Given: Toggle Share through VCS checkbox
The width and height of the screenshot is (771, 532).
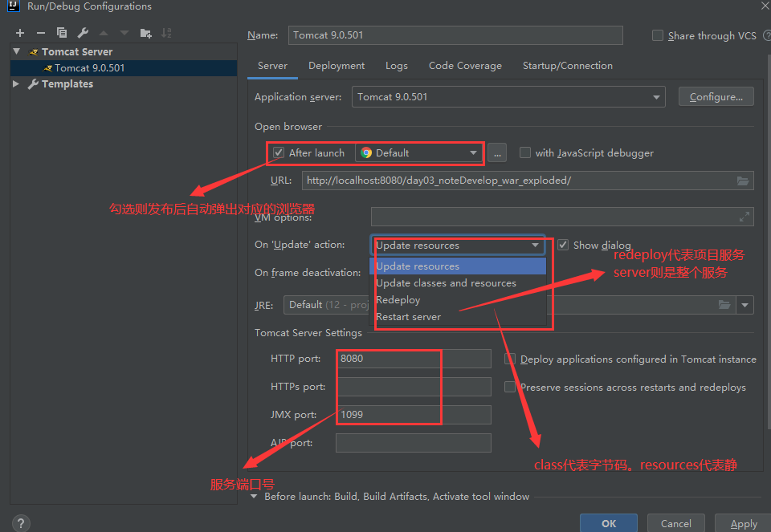Looking at the screenshot, I should (658, 35).
